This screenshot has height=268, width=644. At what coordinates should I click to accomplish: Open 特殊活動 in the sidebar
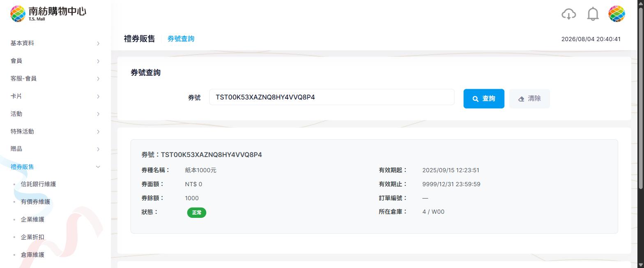pyautogui.click(x=22, y=132)
